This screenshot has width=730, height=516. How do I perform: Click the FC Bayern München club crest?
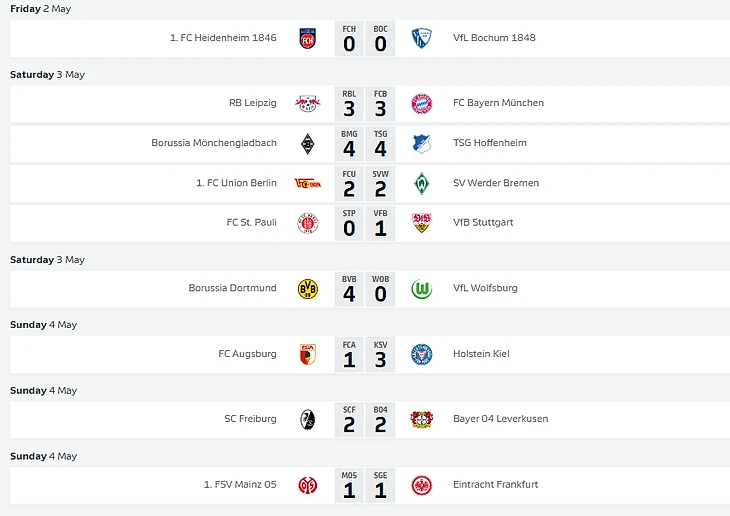pos(421,103)
